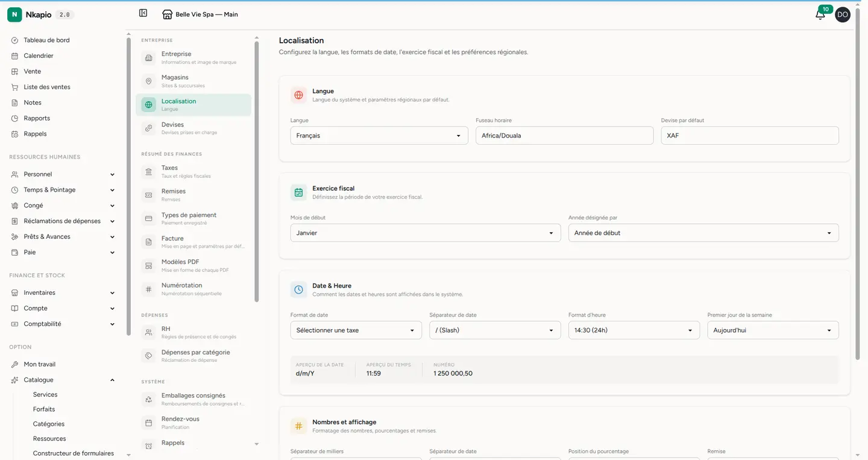
Task: Click the settings list scrollbar
Action: point(256,171)
